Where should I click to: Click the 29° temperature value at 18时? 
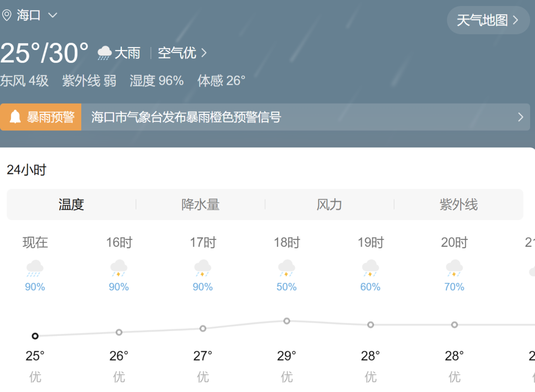pos(287,356)
